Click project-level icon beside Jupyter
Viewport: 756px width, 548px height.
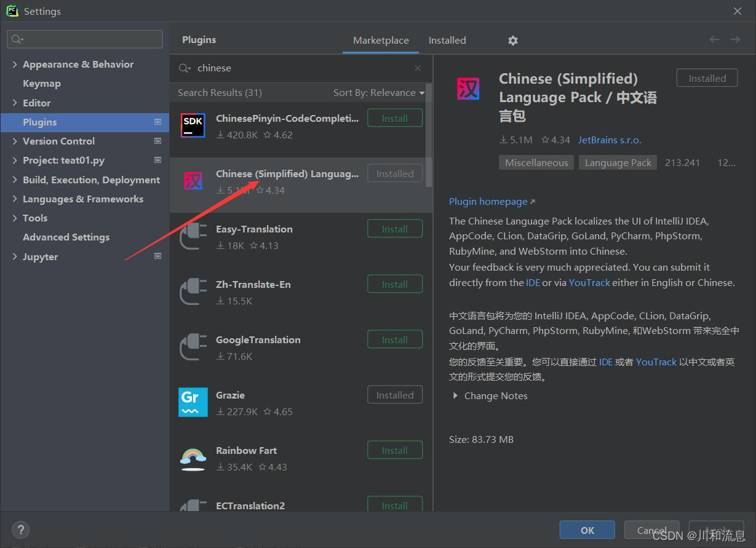coord(157,256)
